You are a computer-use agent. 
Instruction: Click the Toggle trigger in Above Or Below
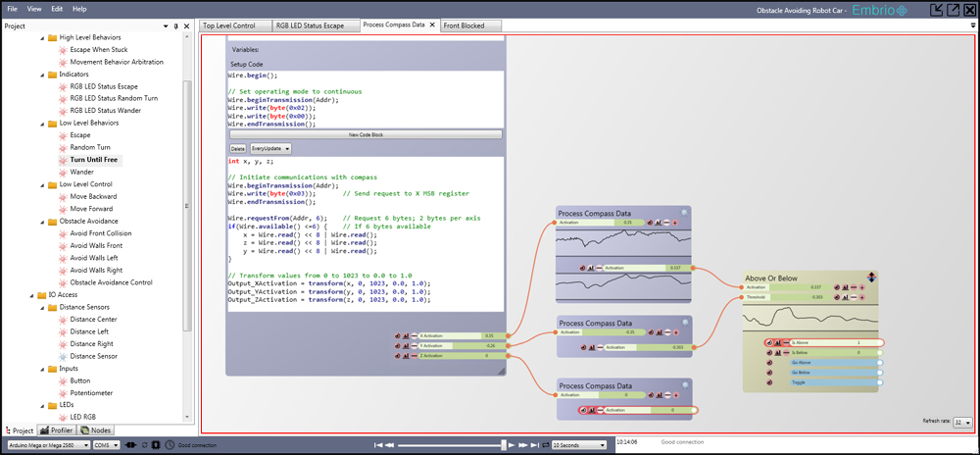point(834,382)
